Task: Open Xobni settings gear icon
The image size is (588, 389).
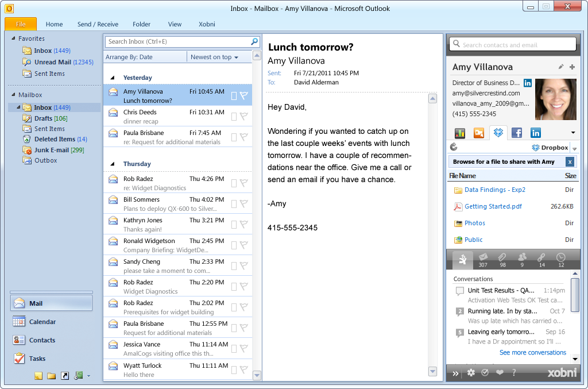Action: pos(471,372)
